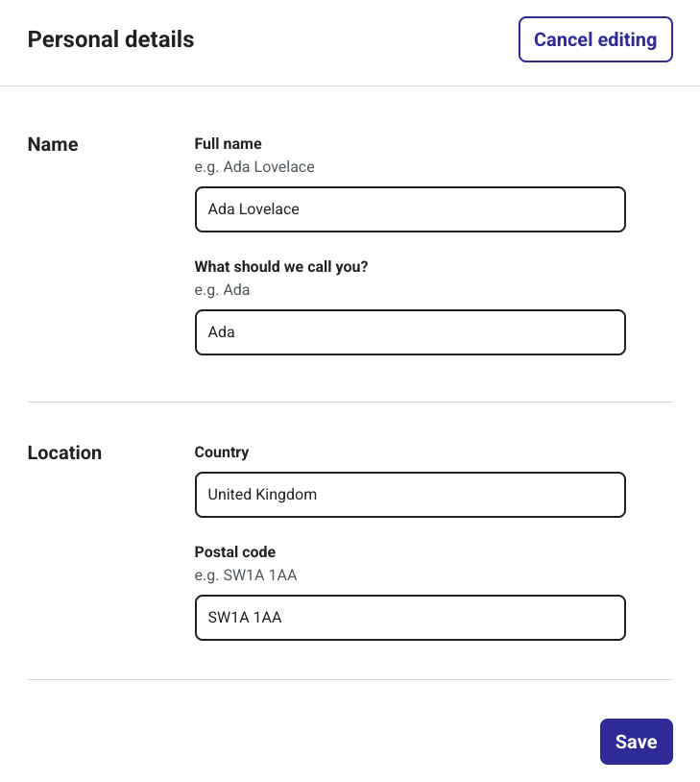Click the 'Full name' field label
Viewport: 700px width, 782px height.
pos(228,144)
